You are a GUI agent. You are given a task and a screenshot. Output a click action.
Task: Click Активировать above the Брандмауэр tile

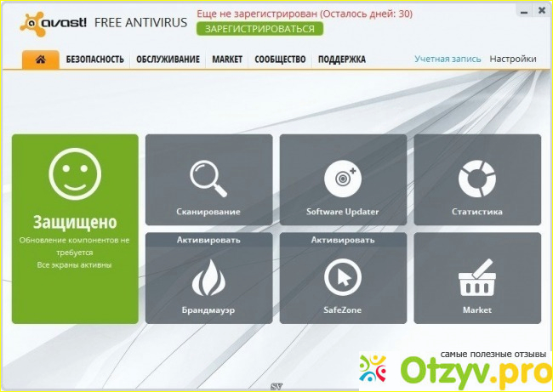click(208, 240)
